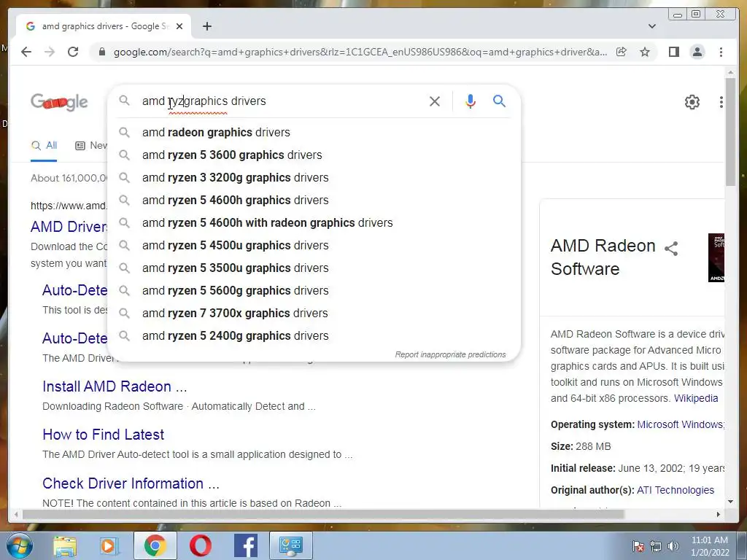747x560 pixels.
Task: Select the amd graphics drivers browser tab
Action: click(x=104, y=26)
